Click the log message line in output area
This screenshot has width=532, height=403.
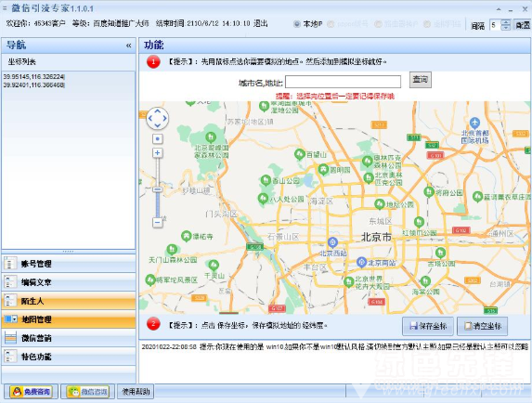tap(334, 346)
